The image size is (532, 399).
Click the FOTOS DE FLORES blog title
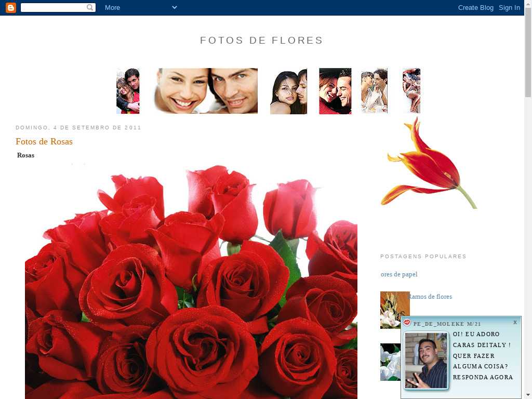[261, 41]
